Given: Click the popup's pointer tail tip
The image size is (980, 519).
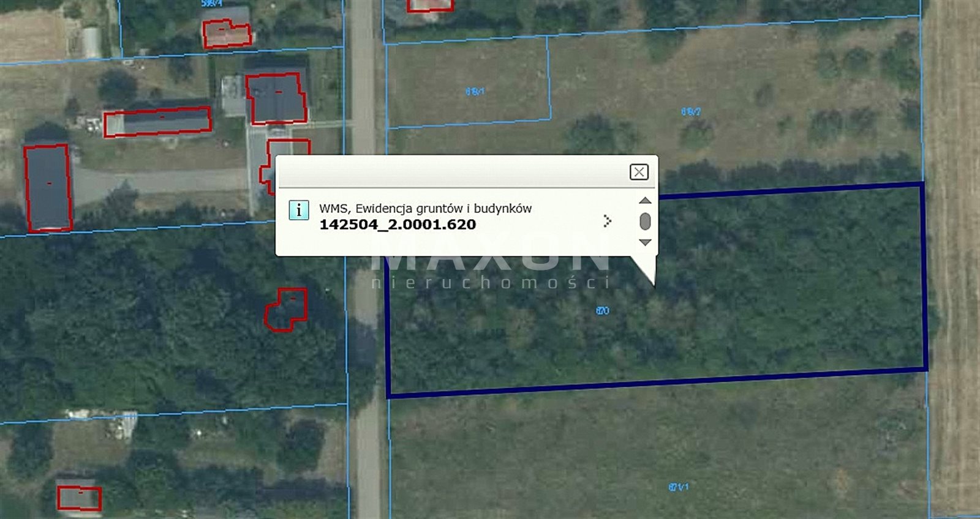Looking at the screenshot, I should (x=653, y=284).
